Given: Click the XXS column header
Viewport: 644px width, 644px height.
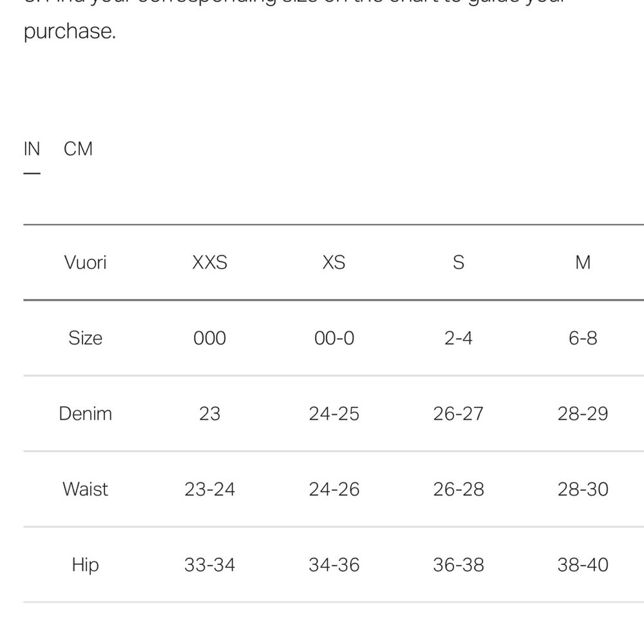Looking at the screenshot, I should [209, 263].
